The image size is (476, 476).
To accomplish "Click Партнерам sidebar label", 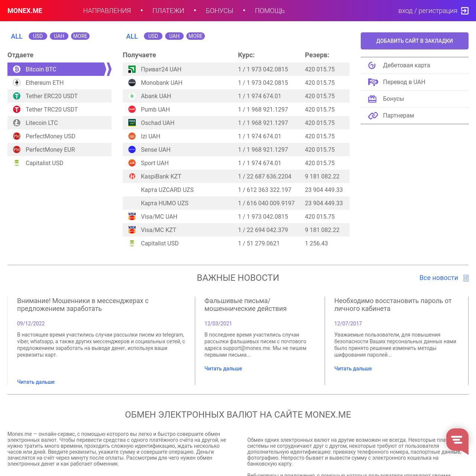I will (x=398, y=115).
